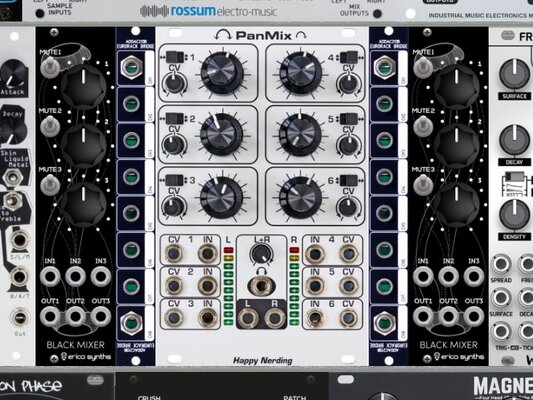This screenshot has height=400, width=533.
Task: Click the IN1 jack on right Black Mixer
Action: pyautogui.click(x=423, y=276)
